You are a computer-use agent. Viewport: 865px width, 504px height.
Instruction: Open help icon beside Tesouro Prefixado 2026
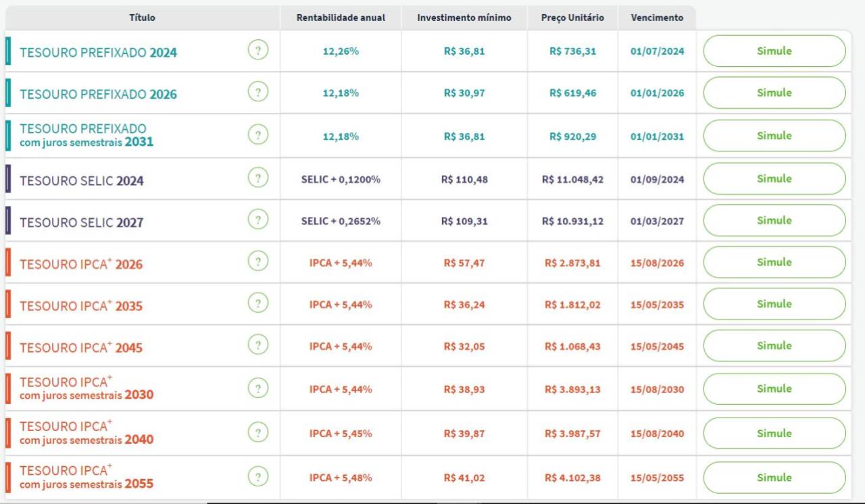pos(257,92)
